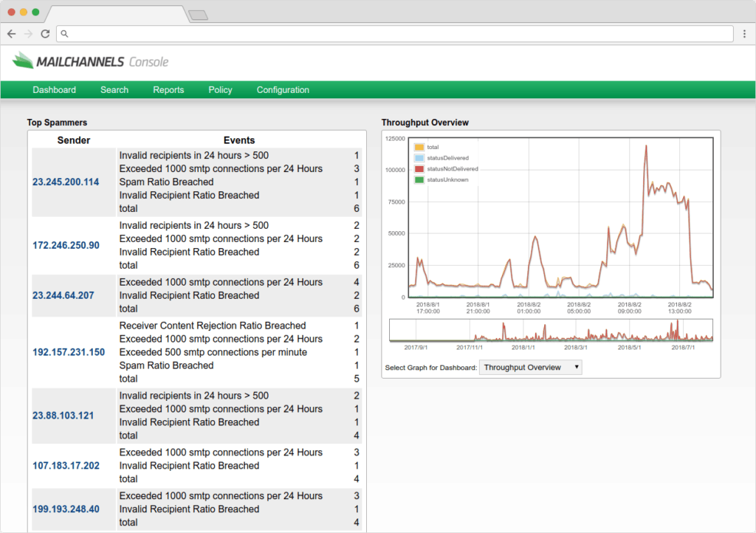
Task: Click the Top Spammers heading
Action: [57, 123]
